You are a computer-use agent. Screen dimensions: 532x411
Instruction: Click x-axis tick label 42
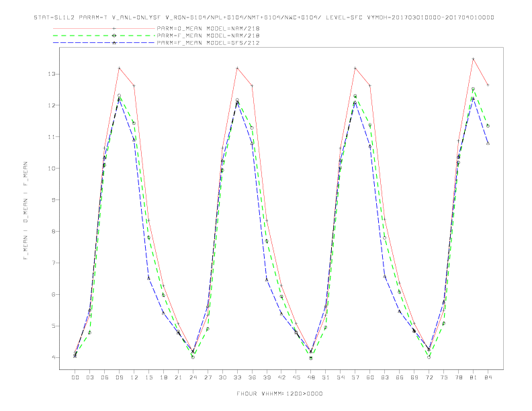coord(281,377)
